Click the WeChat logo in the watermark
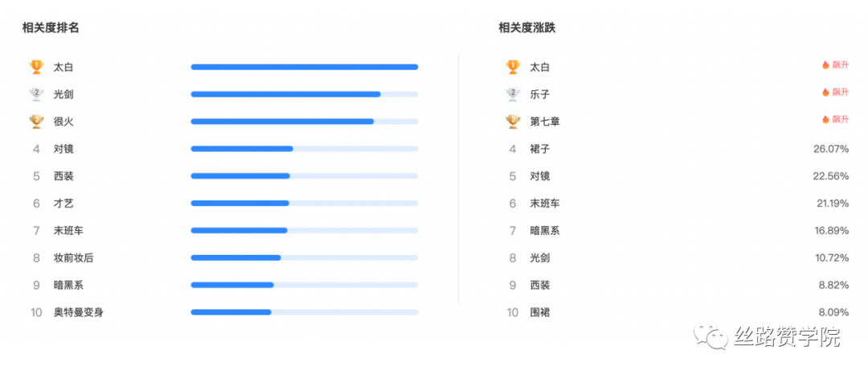This screenshot has height=375, width=868. [x=712, y=336]
